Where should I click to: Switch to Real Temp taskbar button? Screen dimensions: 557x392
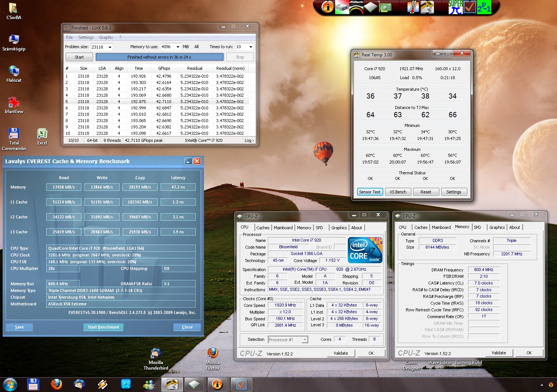[x=172, y=384]
